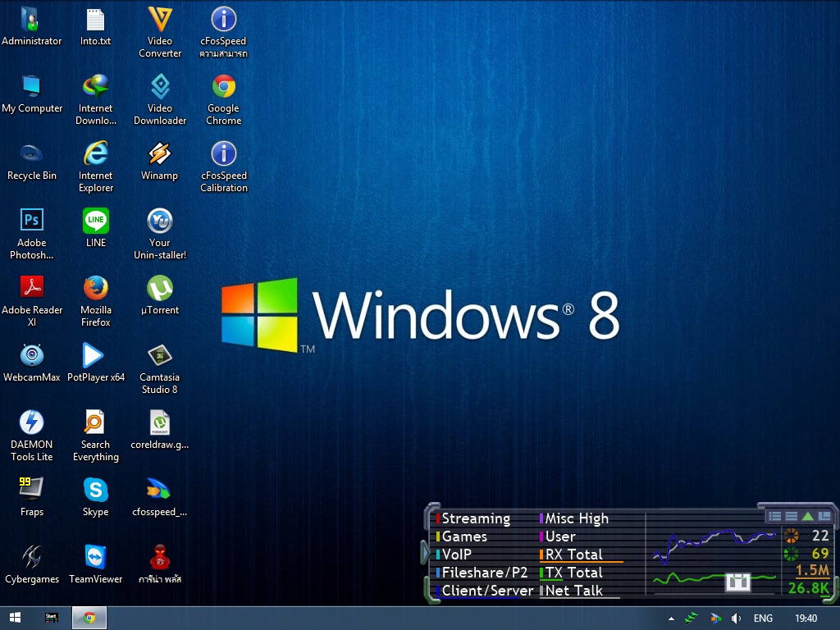Open Cybergames shortcut
The width and height of the screenshot is (840, 630).
coord(32,565)
